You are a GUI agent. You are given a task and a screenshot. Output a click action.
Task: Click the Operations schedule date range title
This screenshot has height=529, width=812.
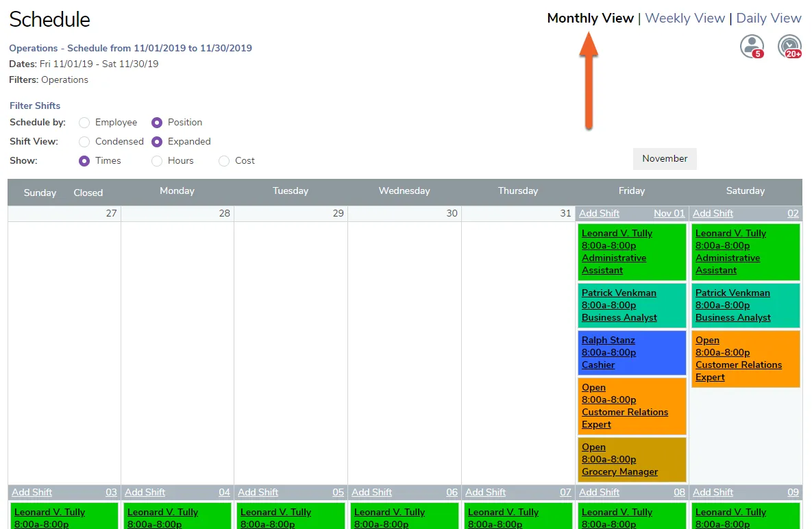[130, 48]
